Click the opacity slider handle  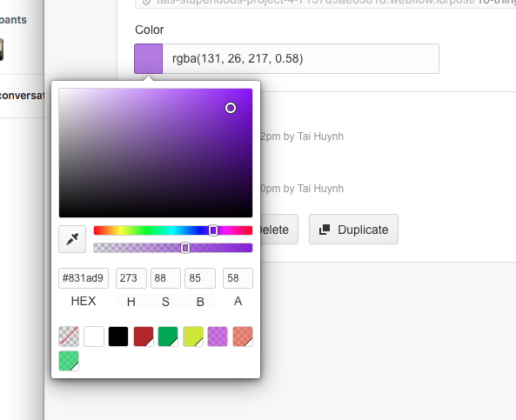(x=185, y=248)
